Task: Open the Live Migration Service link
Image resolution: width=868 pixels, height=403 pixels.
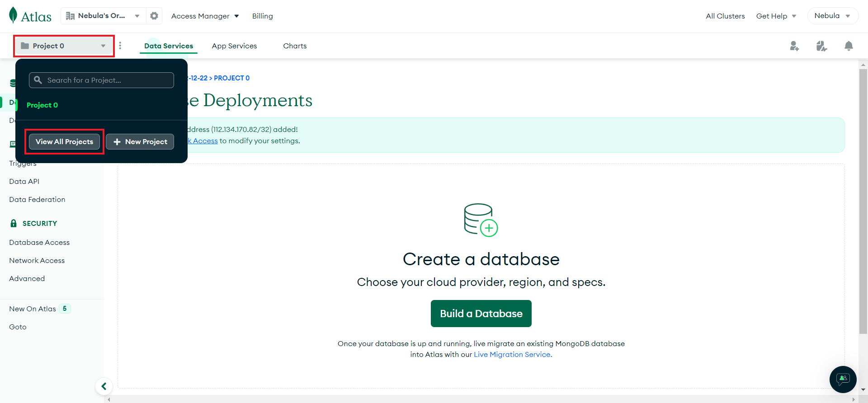Action: pyautogui.click(x=513, y=354)
